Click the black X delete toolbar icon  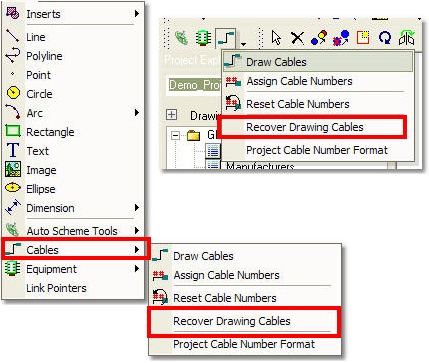pyautogui.click(x=297, y=38)
